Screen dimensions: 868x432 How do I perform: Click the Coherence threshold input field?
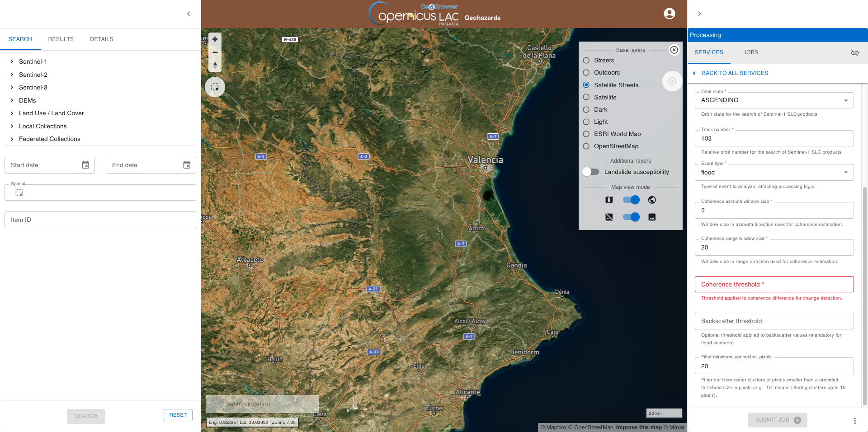774,284
